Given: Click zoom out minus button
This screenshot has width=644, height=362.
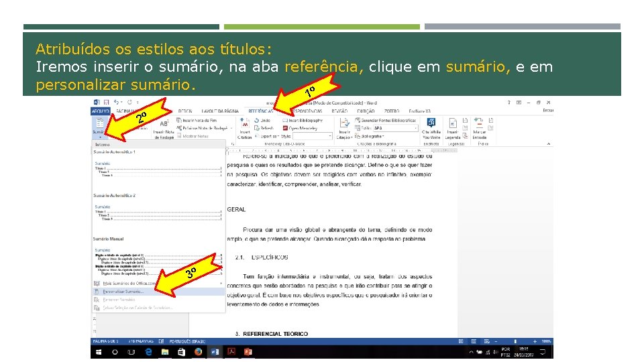Looking at the screenshot, I should point(496,341).
